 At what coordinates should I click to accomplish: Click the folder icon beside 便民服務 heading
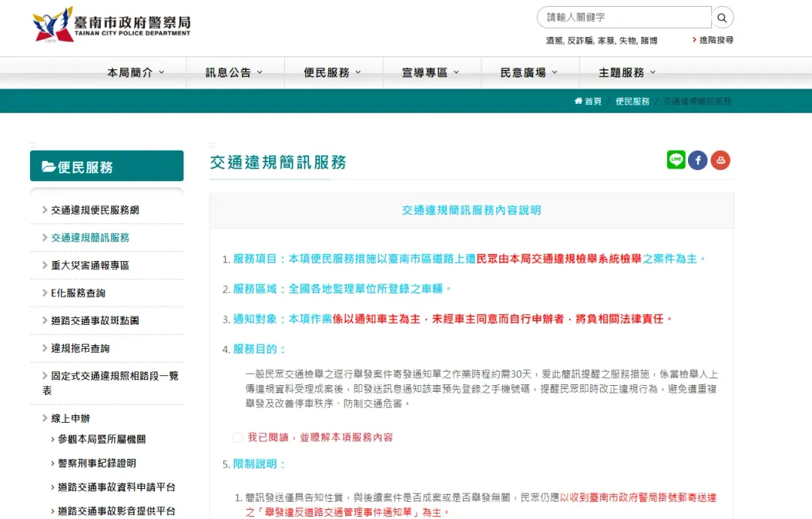point(49,166)
